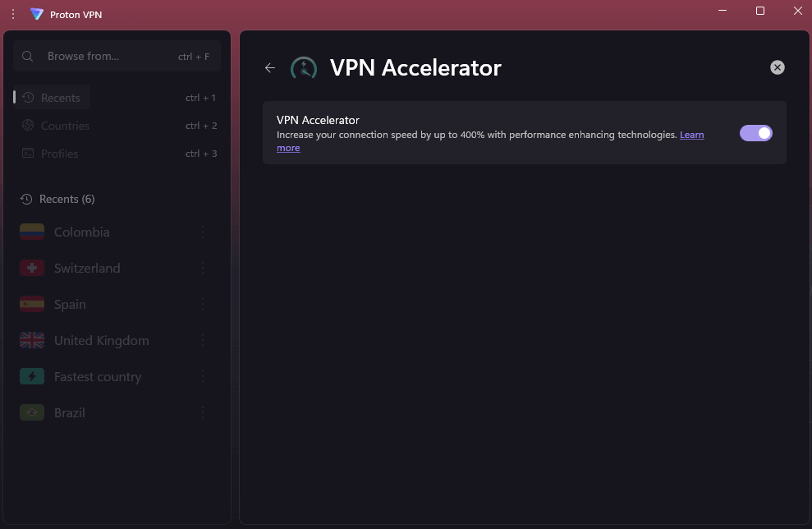Click the Fastest country lightning icon
The width and height of the screenshot is (812, 529).
pyautogui.click(x=32, y=376)
